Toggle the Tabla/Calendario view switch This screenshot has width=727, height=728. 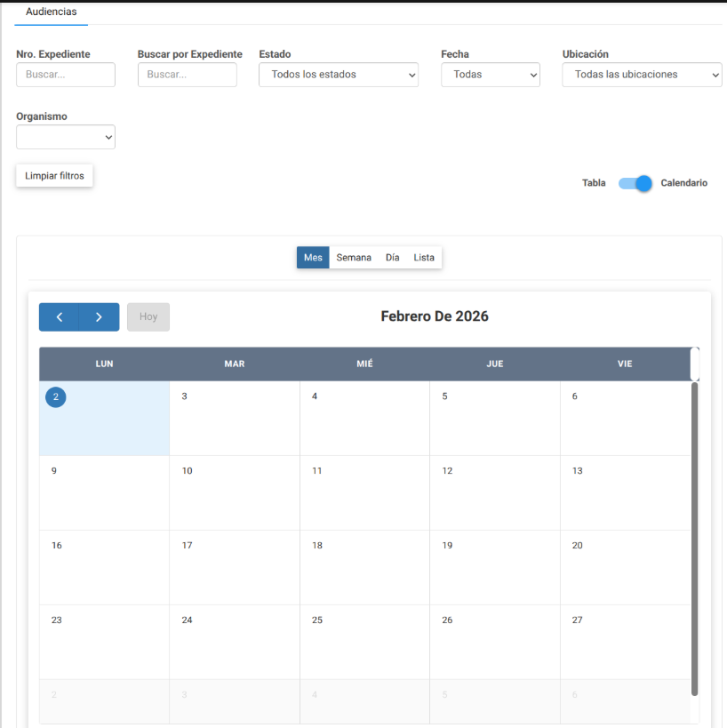click(635, 183)
